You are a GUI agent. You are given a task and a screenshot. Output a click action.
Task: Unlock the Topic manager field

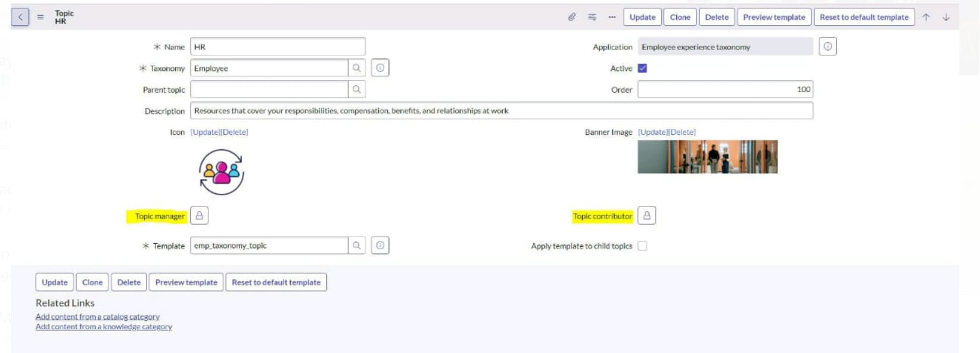[200, 216]
